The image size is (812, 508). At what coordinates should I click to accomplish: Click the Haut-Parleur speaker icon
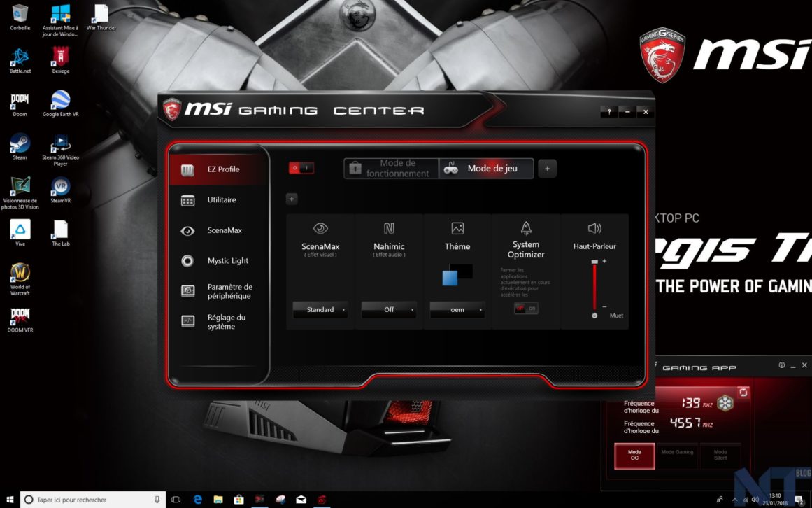click(594, 228)
